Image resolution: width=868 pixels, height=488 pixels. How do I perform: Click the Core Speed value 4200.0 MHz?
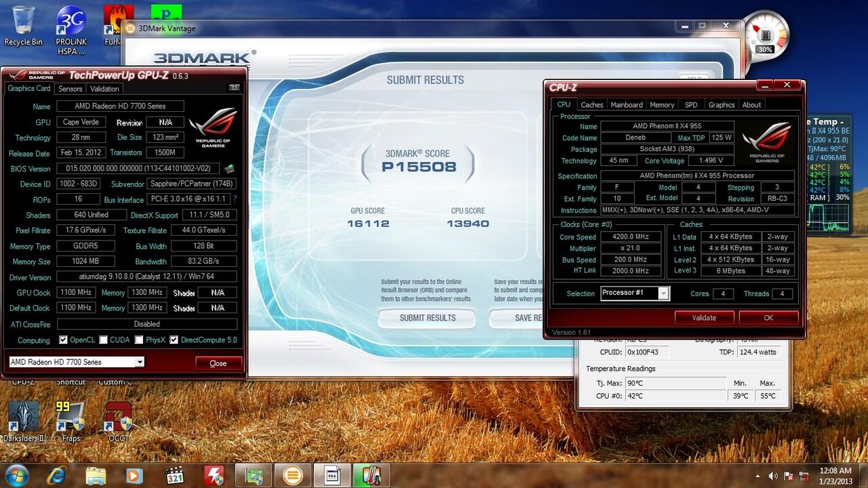coord(631,237)
